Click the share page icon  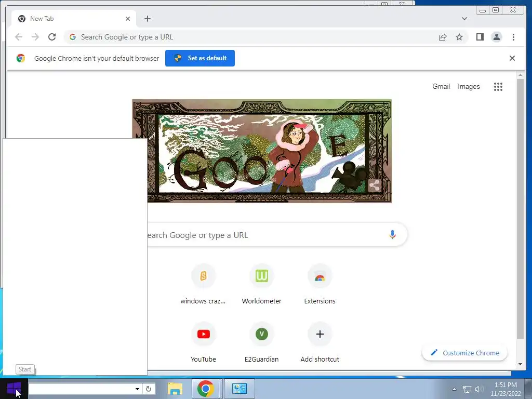[x=443, y=37]
